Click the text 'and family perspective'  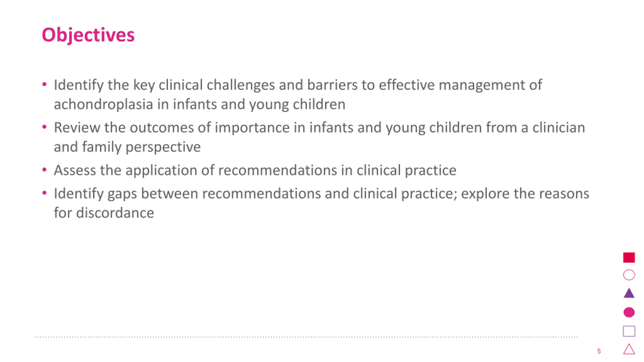(x=127, y=147)
